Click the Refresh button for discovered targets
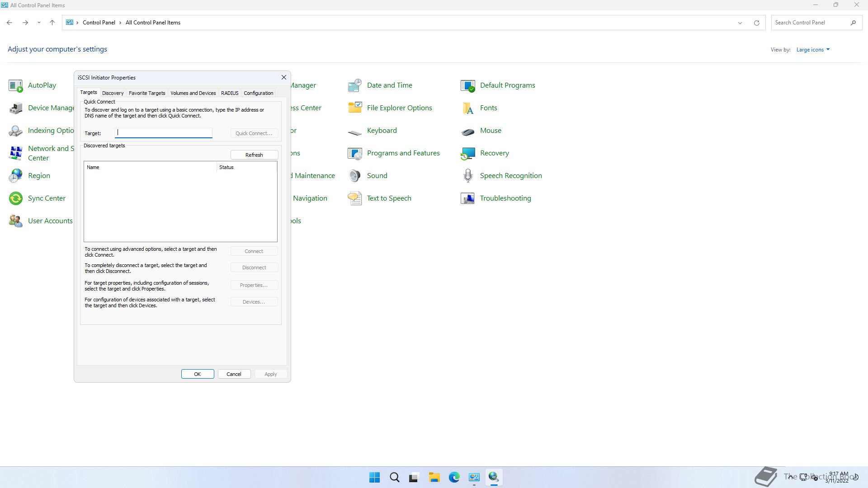The image size is (868, 488). tap(254, 155)
